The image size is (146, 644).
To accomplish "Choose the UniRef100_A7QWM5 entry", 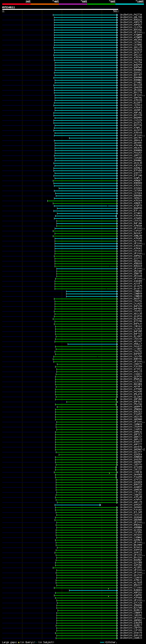I will coord(131,37).
